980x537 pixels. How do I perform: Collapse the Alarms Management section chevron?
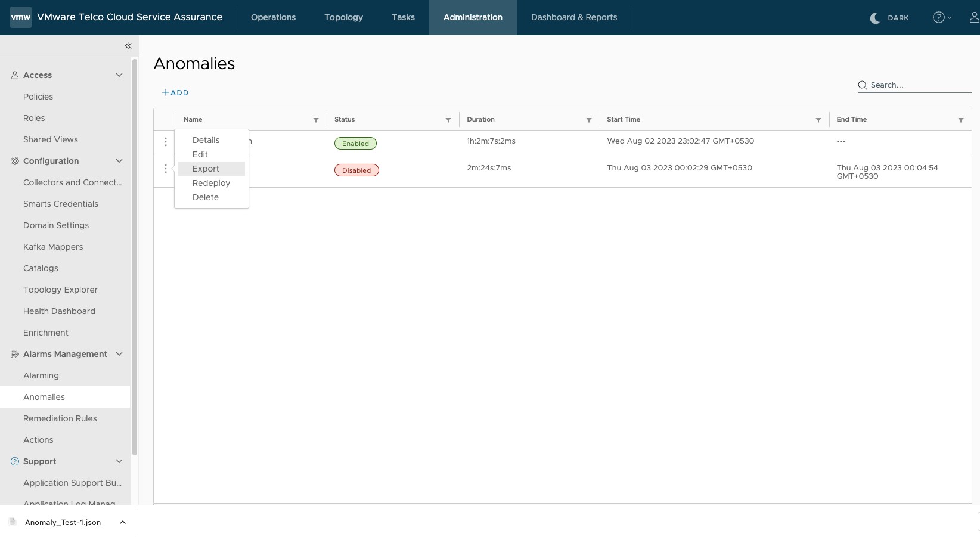119,354
